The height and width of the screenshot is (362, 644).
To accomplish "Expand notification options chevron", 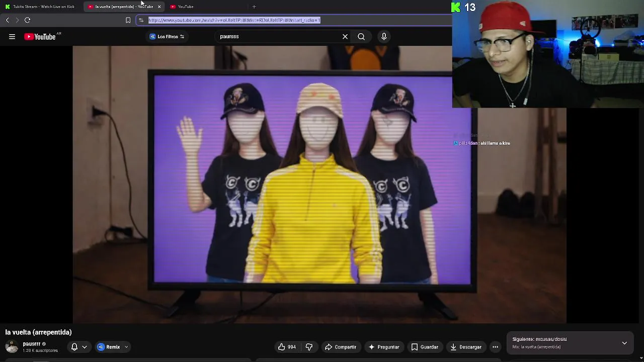I will pyautogui.click(x=85, y=347).
